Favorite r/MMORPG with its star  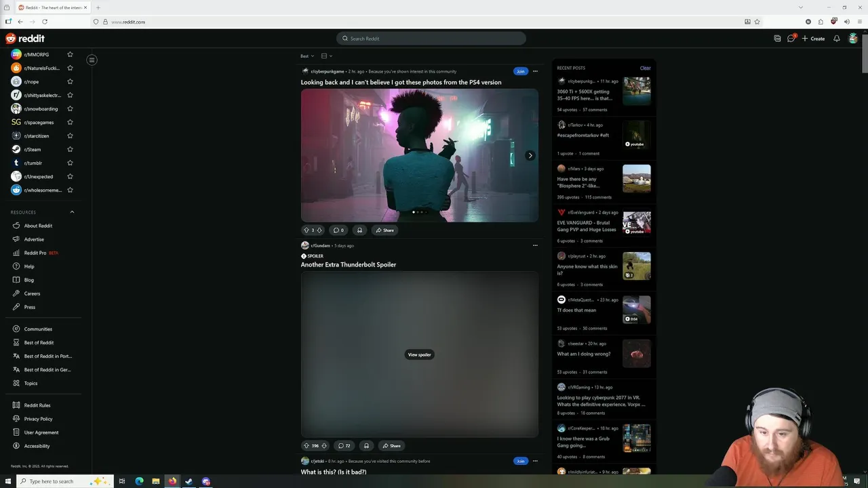(70, 54)
